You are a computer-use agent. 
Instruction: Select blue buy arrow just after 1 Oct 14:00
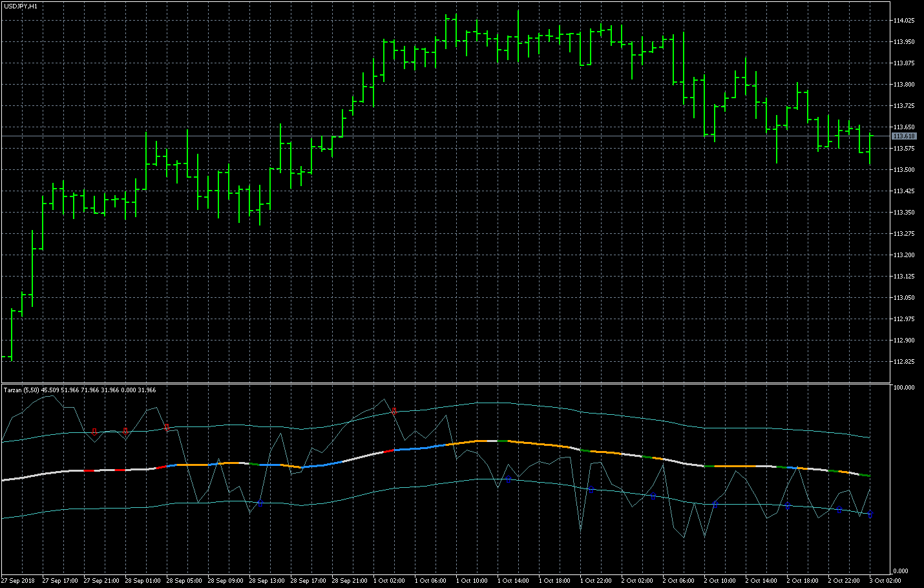coord(508,479)
